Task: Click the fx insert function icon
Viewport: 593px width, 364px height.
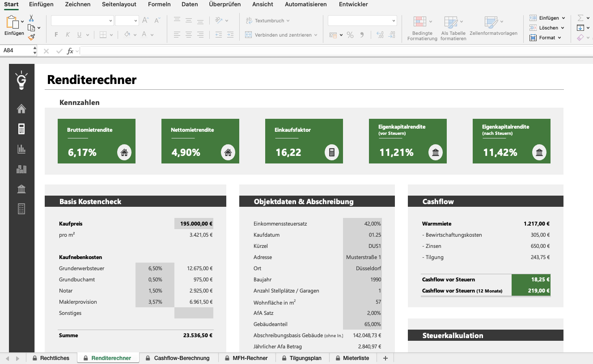Action: point(70,51)
